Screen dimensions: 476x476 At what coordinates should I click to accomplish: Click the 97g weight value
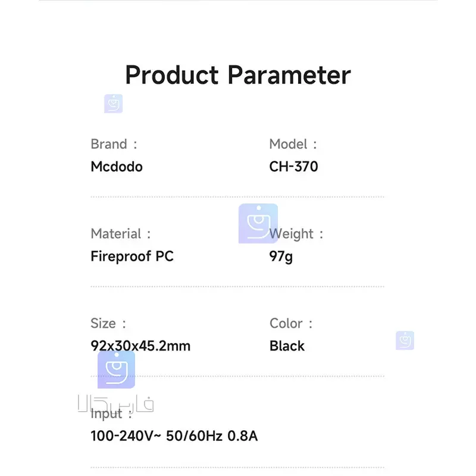[281, 256]
